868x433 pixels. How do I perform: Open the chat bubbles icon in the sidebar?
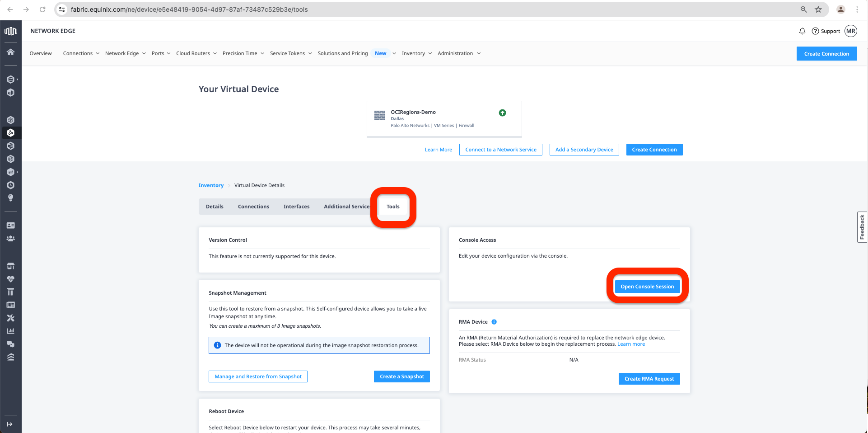point(11,344)
